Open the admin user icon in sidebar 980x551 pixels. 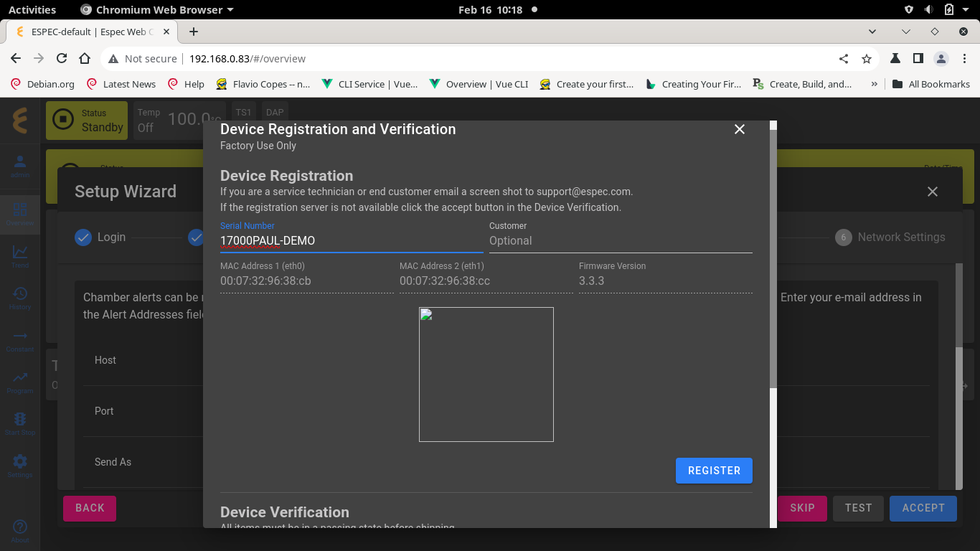click(20, 166)
